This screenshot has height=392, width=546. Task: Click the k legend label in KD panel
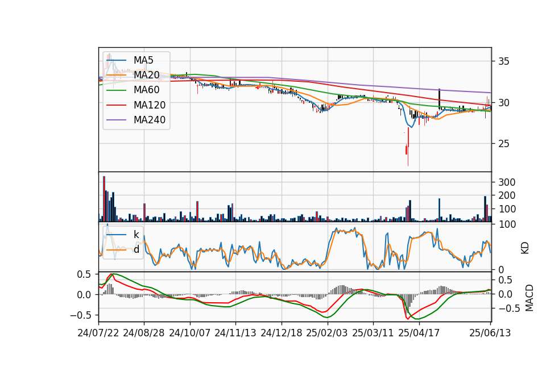coord(136,235)
